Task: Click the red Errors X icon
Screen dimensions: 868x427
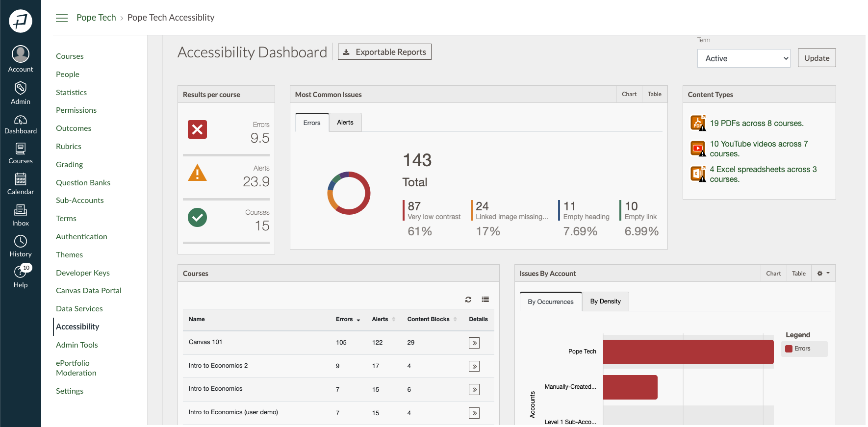Action: [x=197, y=129]
